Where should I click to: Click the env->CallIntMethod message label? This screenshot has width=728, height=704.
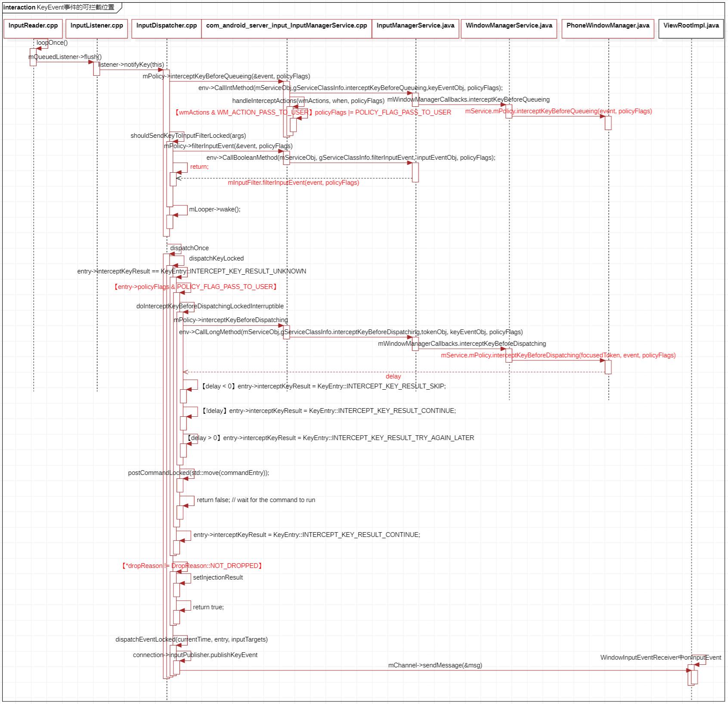pos(350,88)
